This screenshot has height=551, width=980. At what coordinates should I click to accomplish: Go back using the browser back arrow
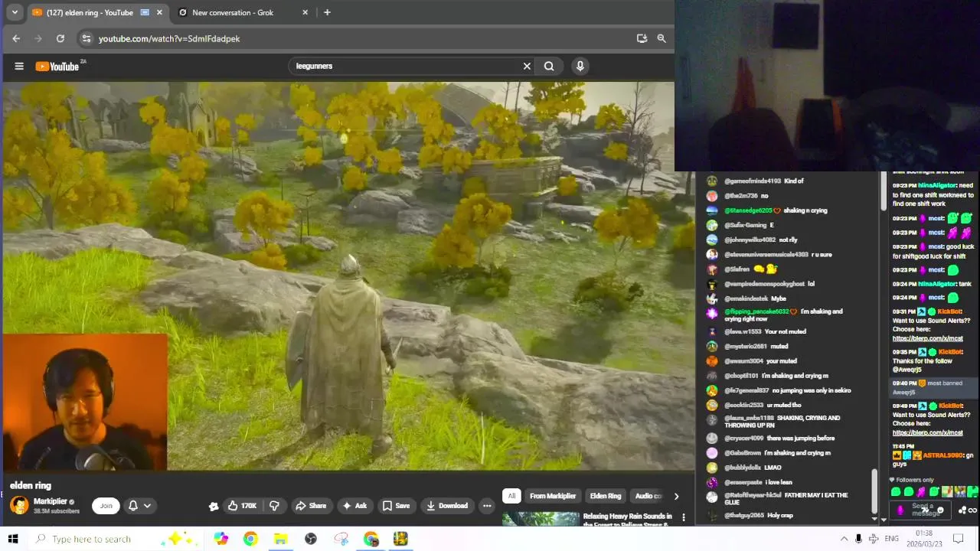click(x=16, y=38)
